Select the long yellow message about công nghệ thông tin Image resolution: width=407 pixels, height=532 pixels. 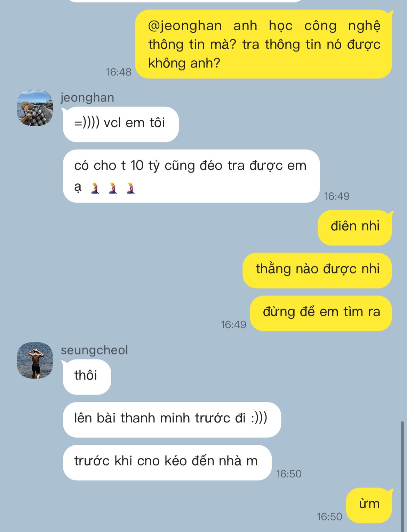point(264,44)
